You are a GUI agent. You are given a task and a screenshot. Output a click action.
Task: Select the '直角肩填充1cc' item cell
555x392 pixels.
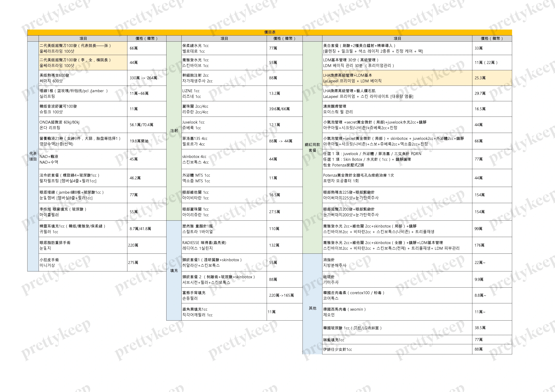(224, 312)
